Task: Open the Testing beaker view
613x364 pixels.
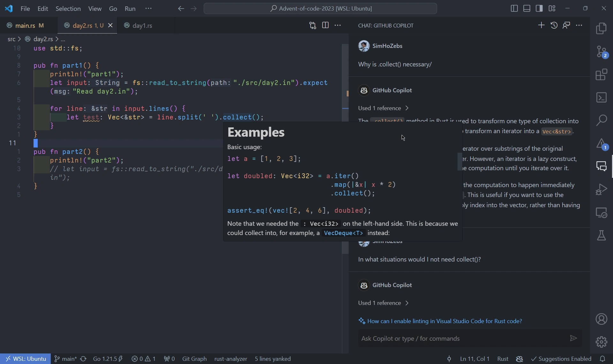Action: point(602,236)
